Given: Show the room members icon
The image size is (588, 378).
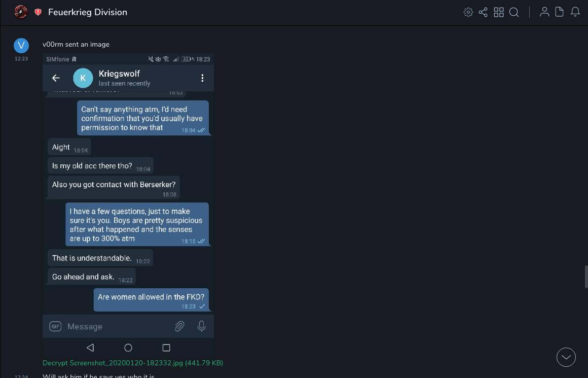Looking at the screenshot, I should click(x=544, y=12).
